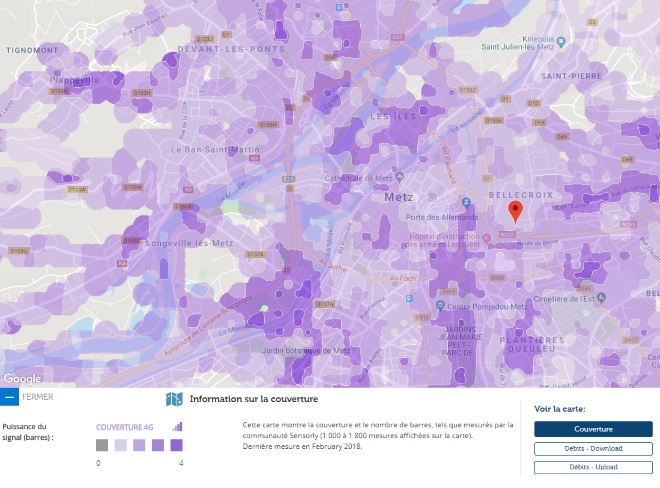Click the coverage map information icon

coord(174,399)
